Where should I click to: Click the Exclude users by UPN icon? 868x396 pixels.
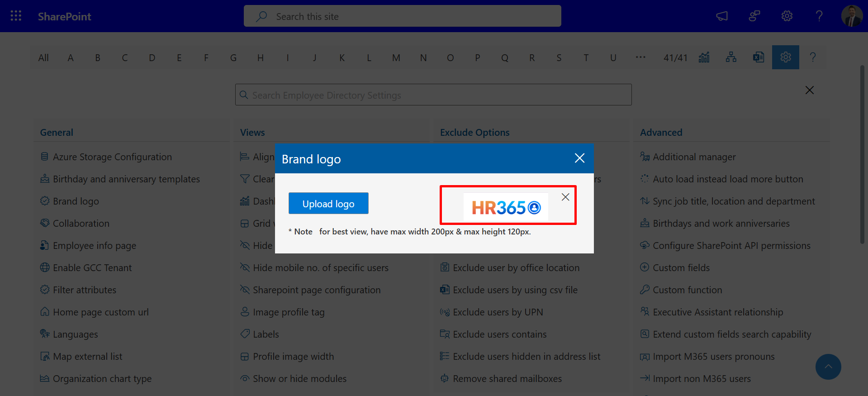(445, 312)
